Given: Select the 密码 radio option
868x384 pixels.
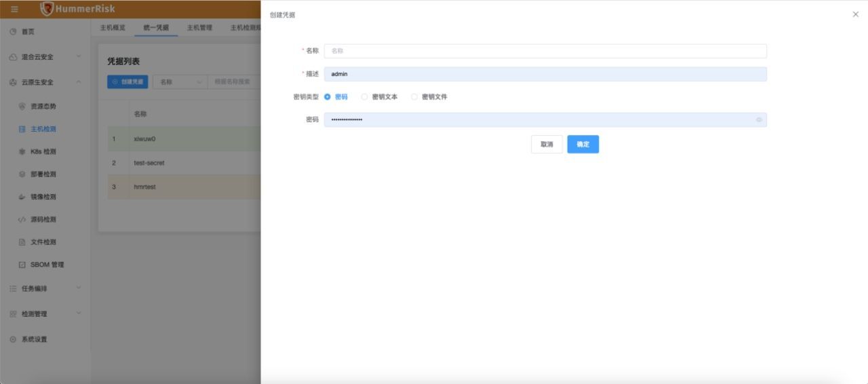Looking at the screenshot, I should [x=328, y=97].
